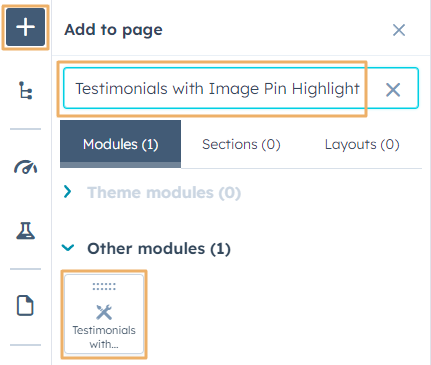
Task: Click the plus Add icon in sidebar
Action: (x=25, y=27)
